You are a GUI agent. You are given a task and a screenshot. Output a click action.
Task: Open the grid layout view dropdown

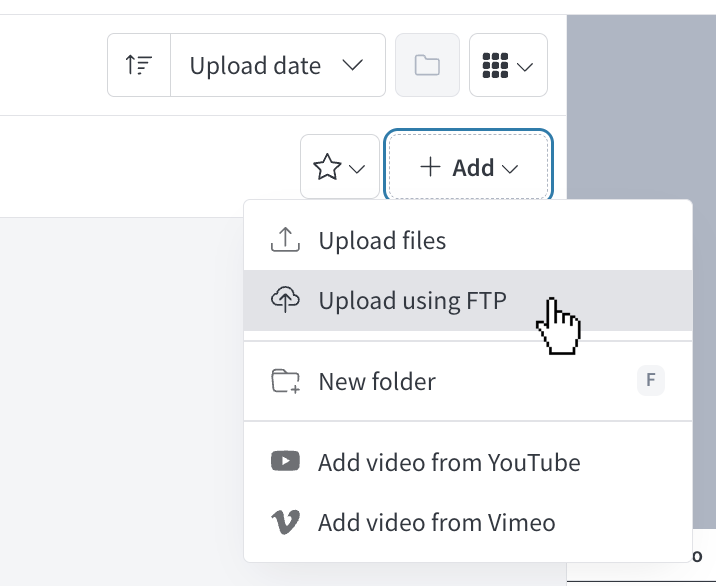pos(508,66)
